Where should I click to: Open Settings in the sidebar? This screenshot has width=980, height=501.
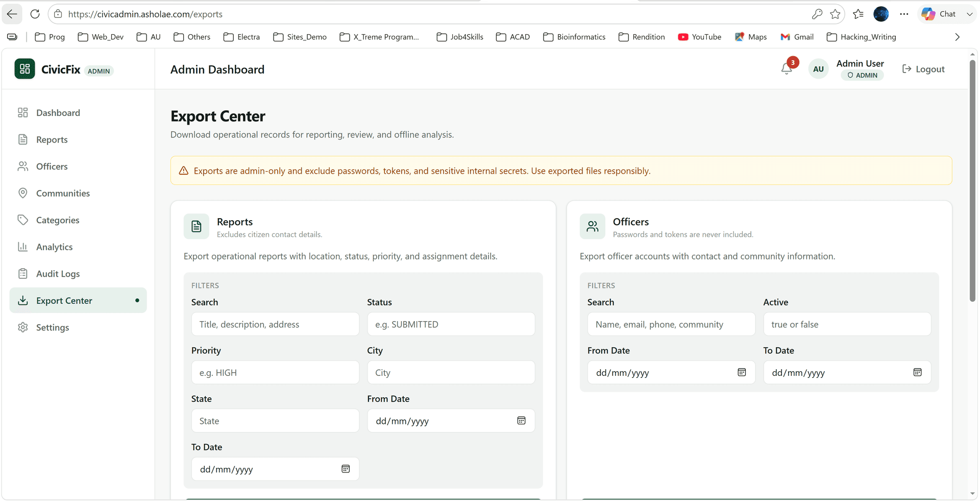pyautogui.click(x=78, y=327)
